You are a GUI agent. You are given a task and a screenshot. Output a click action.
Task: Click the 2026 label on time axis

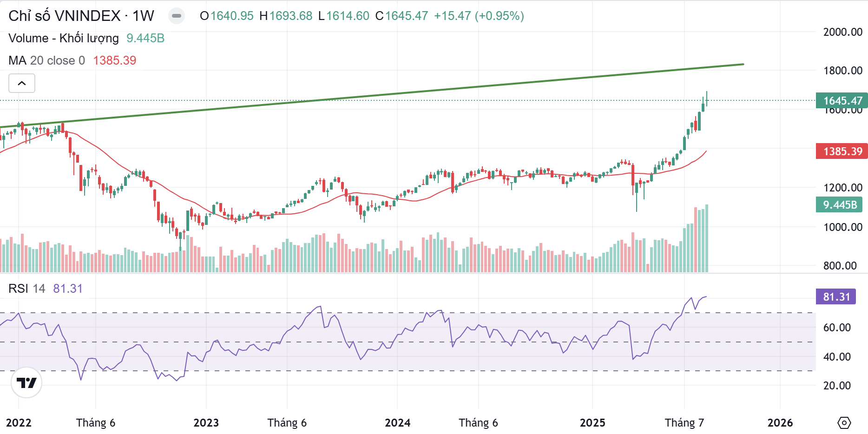click(780, 423)
